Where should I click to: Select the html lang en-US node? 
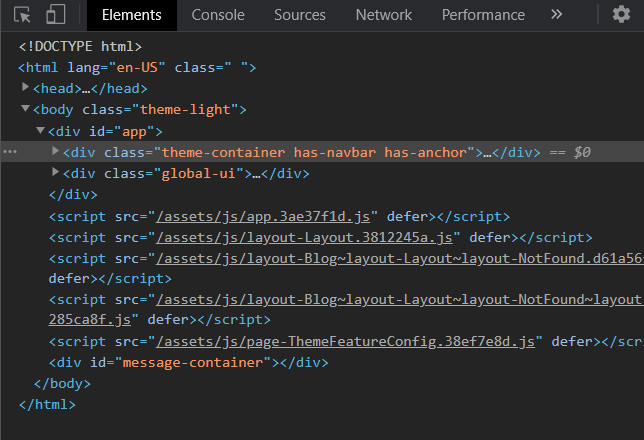tap(137, 67)
